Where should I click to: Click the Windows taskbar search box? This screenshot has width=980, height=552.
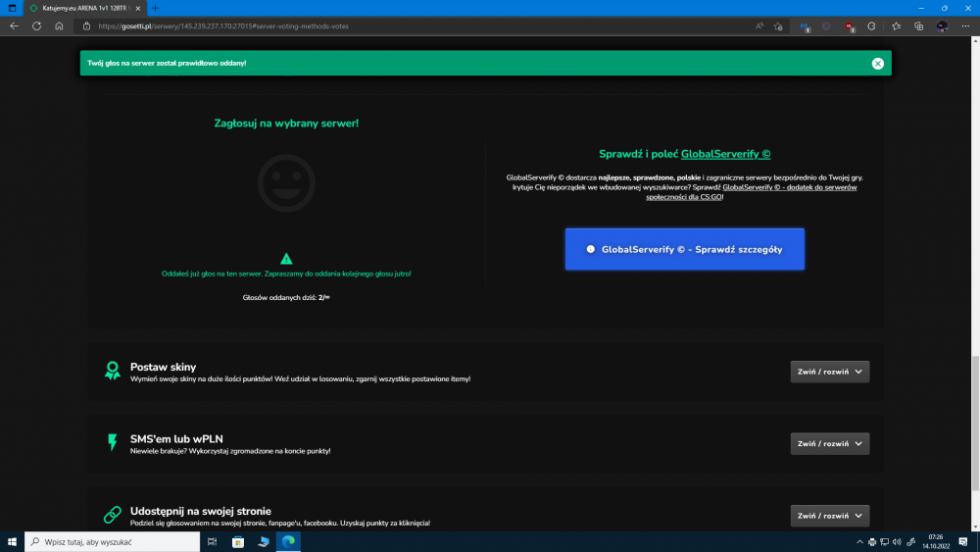point(113,542)
